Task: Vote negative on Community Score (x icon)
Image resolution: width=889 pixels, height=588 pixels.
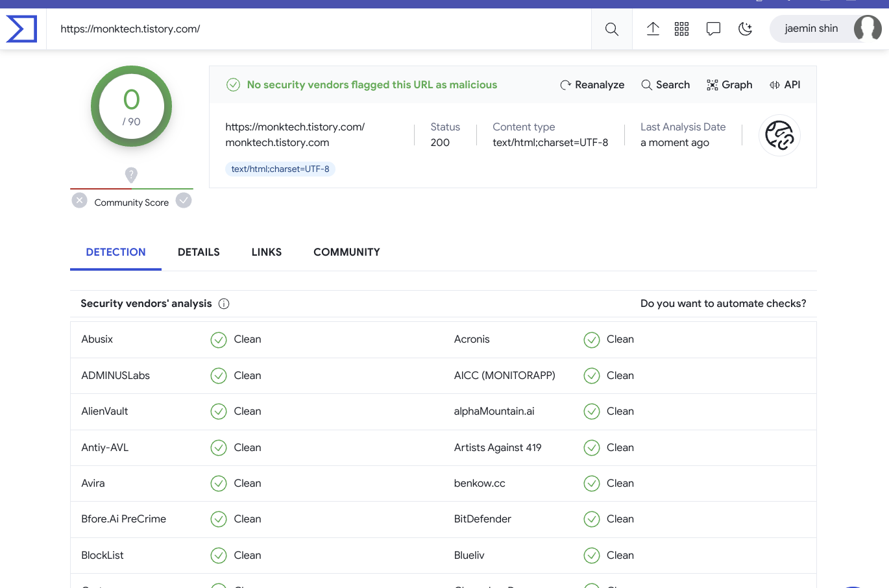Action: click(x=79, y=200)
